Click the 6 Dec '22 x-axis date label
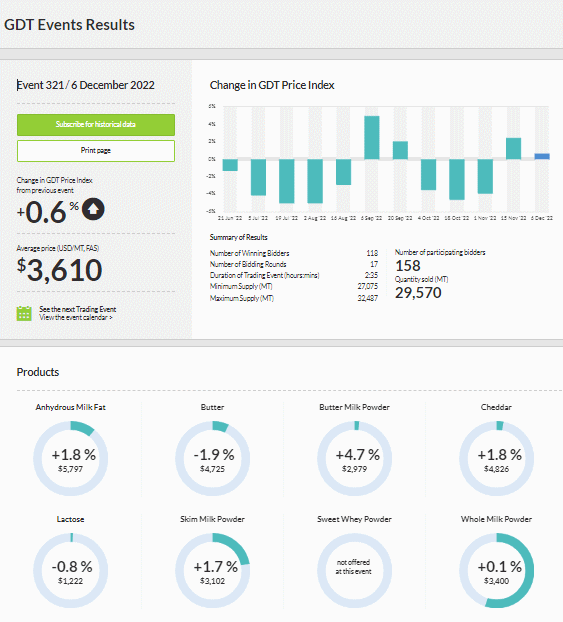This screenshot has width=563, height=622. coord(542,218)
